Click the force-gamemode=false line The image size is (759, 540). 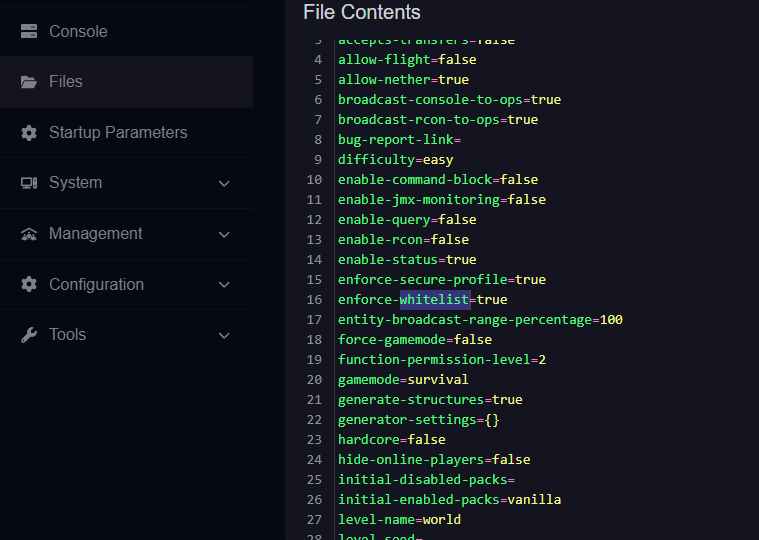click(x=415, y=340)
